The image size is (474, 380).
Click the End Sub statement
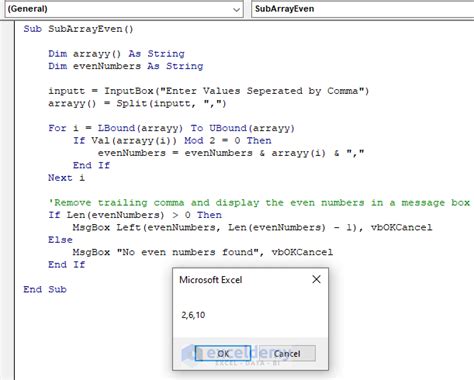[x=45, y=289]
